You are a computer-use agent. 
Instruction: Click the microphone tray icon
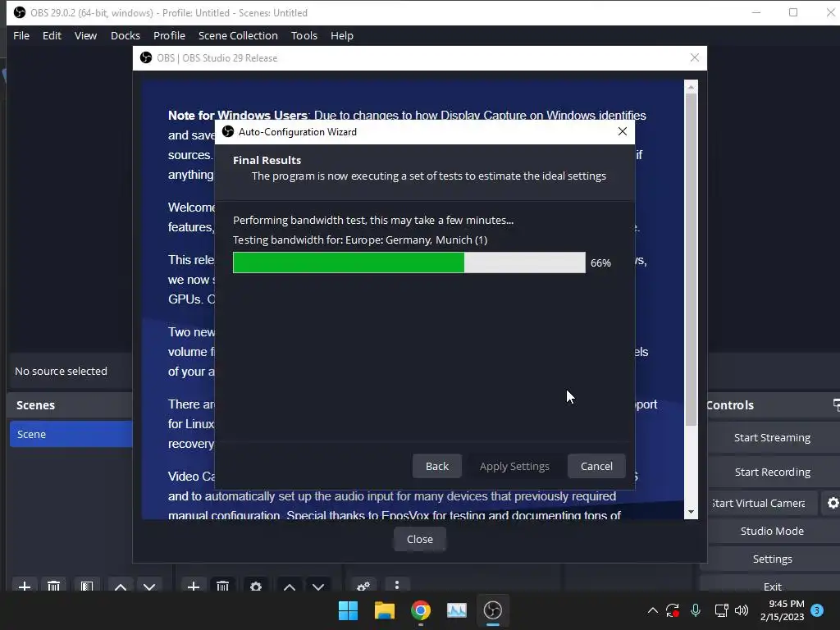point(696,610)
